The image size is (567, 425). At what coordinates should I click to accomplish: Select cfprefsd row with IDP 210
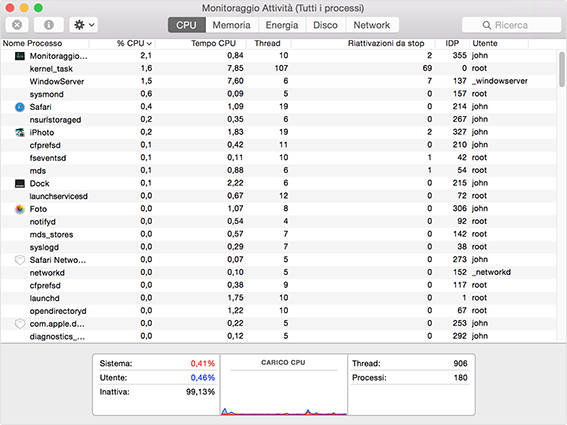(278, 145)
